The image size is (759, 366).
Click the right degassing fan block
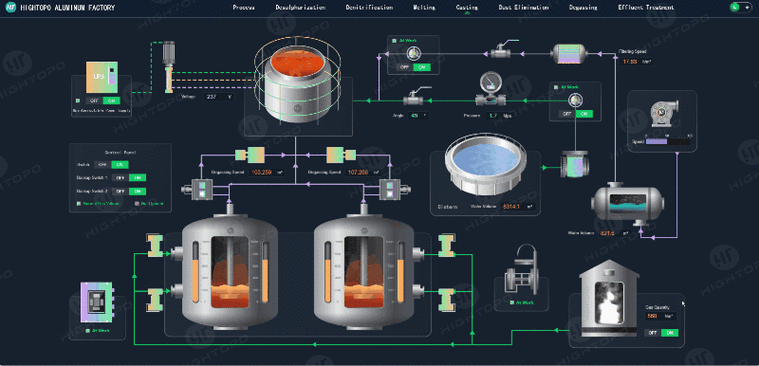[341, 155]
